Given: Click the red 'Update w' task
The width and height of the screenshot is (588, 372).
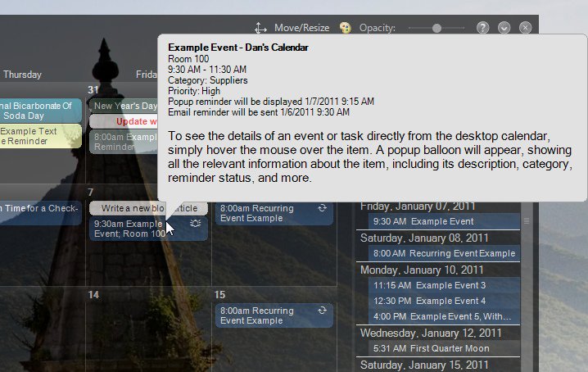Looking at the screenshot, I should click(124, 121).
